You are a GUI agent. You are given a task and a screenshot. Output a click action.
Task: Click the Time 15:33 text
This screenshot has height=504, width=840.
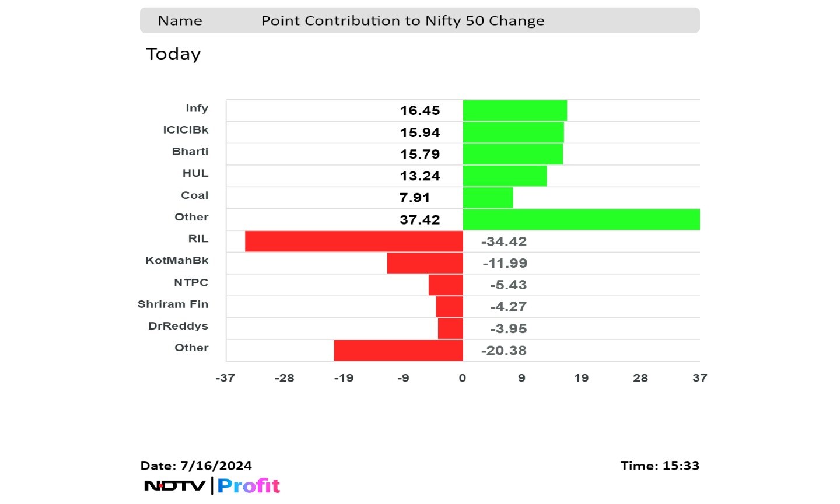(x=660, y=466)
